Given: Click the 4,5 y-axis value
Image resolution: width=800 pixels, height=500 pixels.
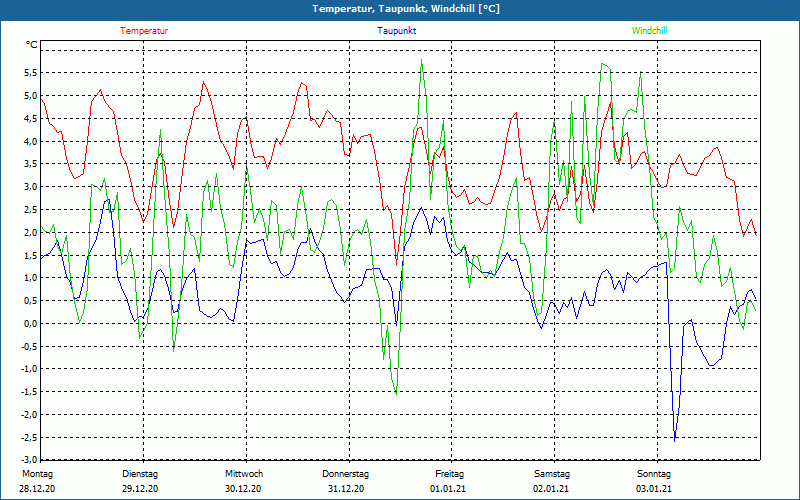Looking at the screenshot, I should tap(30, 118).
